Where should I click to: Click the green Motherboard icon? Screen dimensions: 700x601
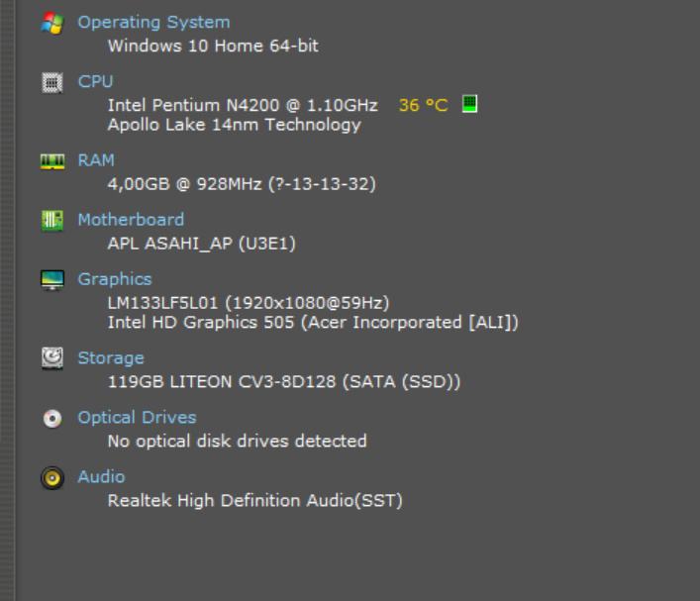(52, 220)
